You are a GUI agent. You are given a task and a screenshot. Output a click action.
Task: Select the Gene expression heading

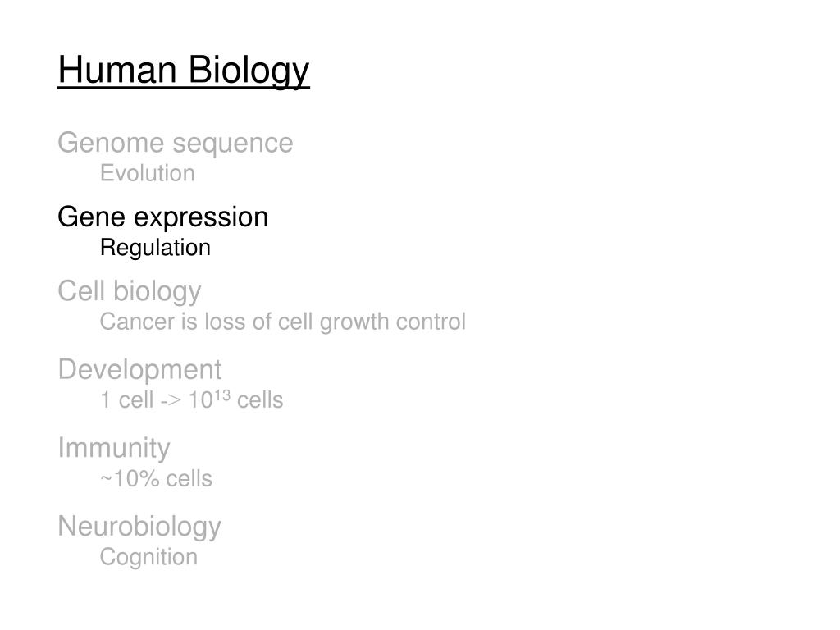[163, 218]
